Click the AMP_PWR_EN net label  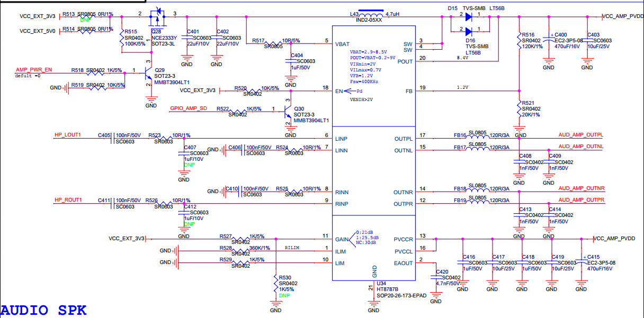pos(34,70)
